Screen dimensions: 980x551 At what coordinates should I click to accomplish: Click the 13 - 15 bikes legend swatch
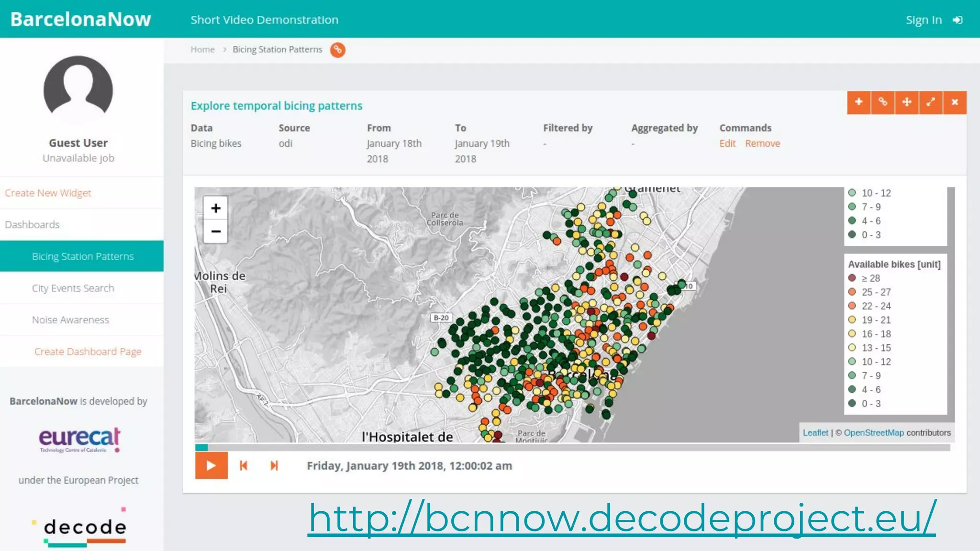(x=852, y=348)
